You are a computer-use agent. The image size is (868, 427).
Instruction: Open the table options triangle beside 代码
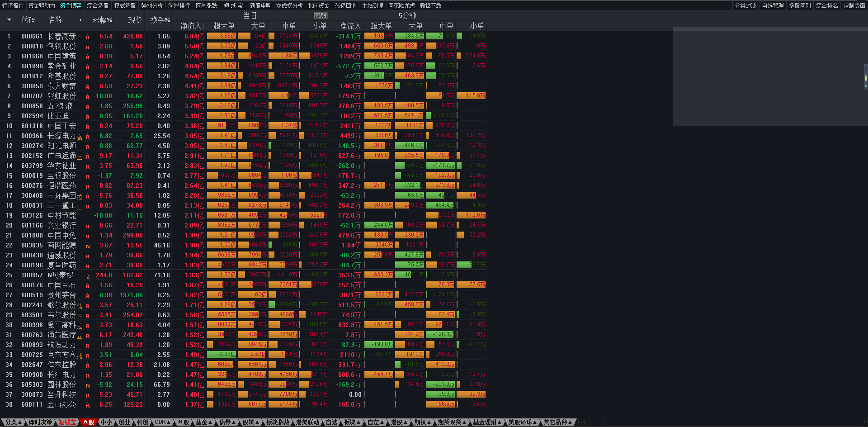click(9, 20)
